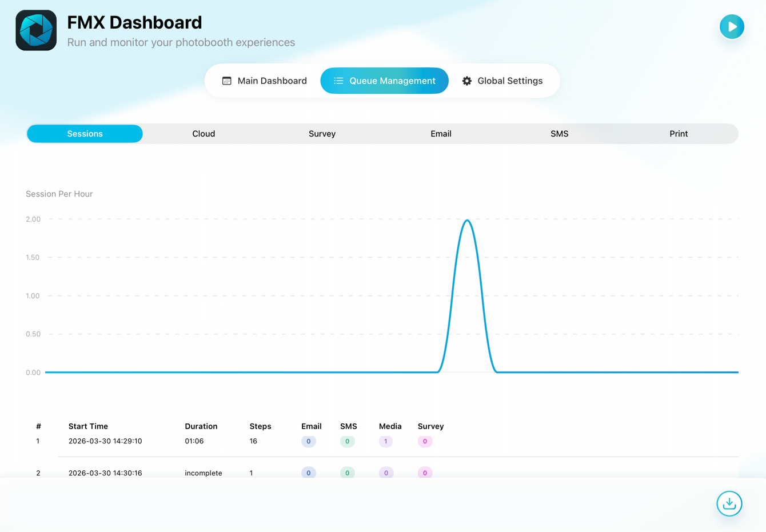Click the peak of the sessions chart line
This screenshot has height=532, width=766.
(x=468, y=221)
